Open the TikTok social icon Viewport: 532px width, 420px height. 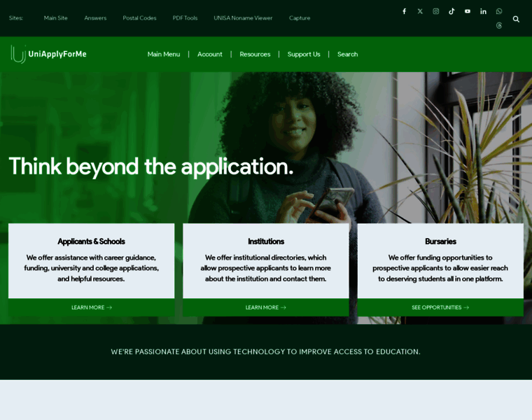(x=451, y=11)
